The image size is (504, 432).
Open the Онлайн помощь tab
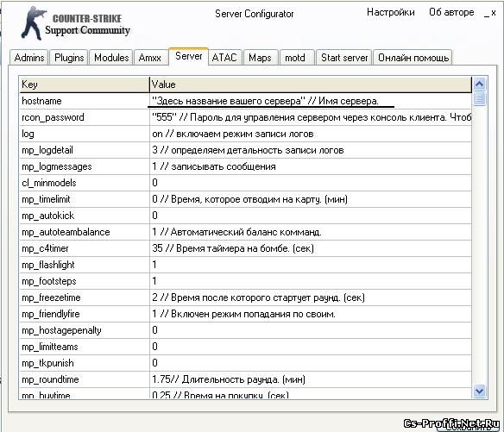413,58
